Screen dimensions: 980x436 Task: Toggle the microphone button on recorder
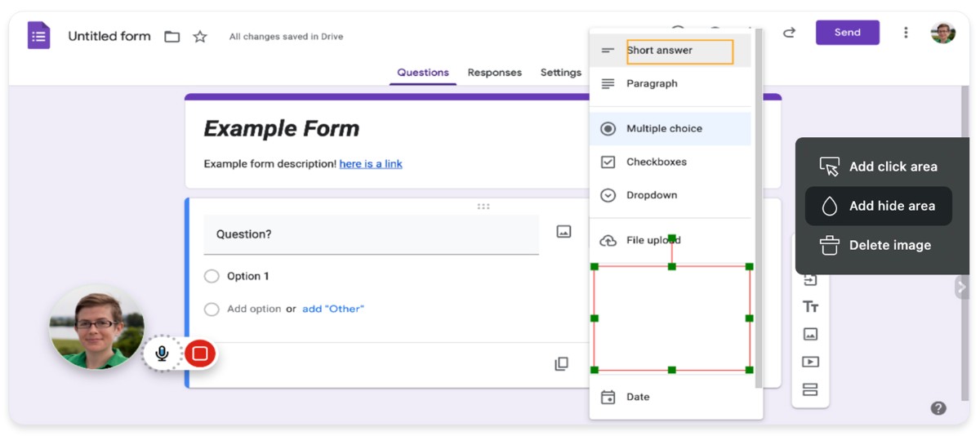[x=162, y=354]
